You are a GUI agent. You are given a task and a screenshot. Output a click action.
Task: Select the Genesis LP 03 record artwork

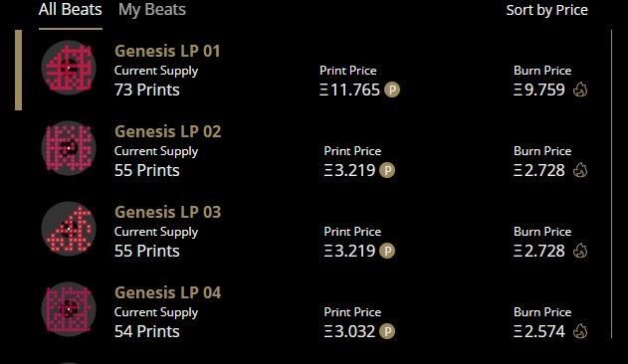tap(69, 229)
